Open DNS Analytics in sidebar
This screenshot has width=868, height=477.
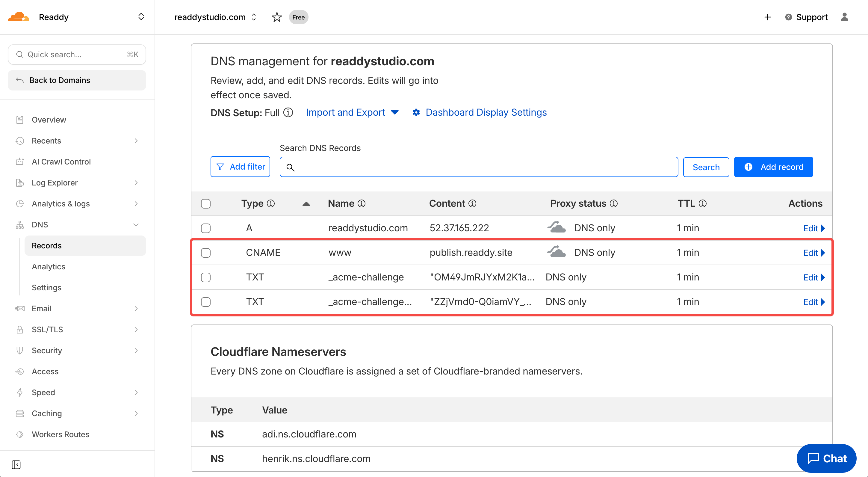pyautogui.click(x=49, y=267)
